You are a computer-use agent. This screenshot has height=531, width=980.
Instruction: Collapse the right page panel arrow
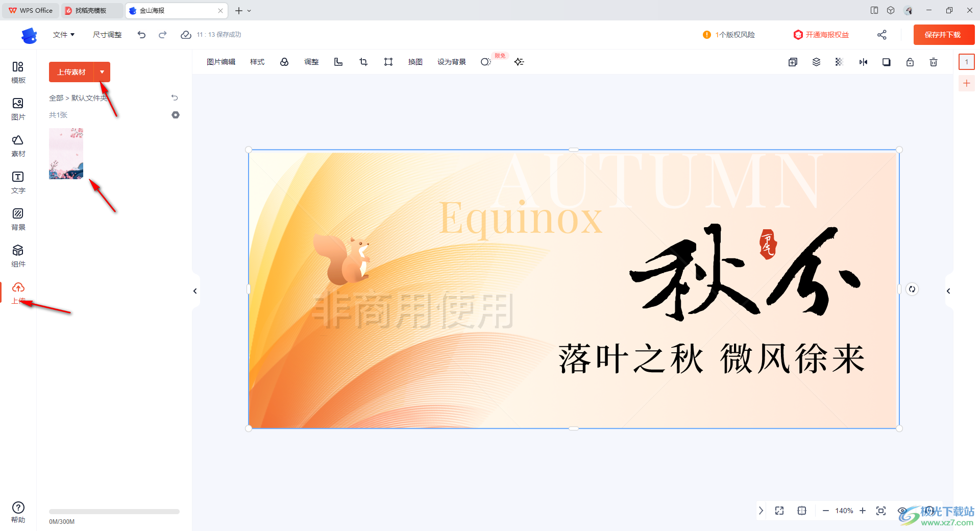948,291
